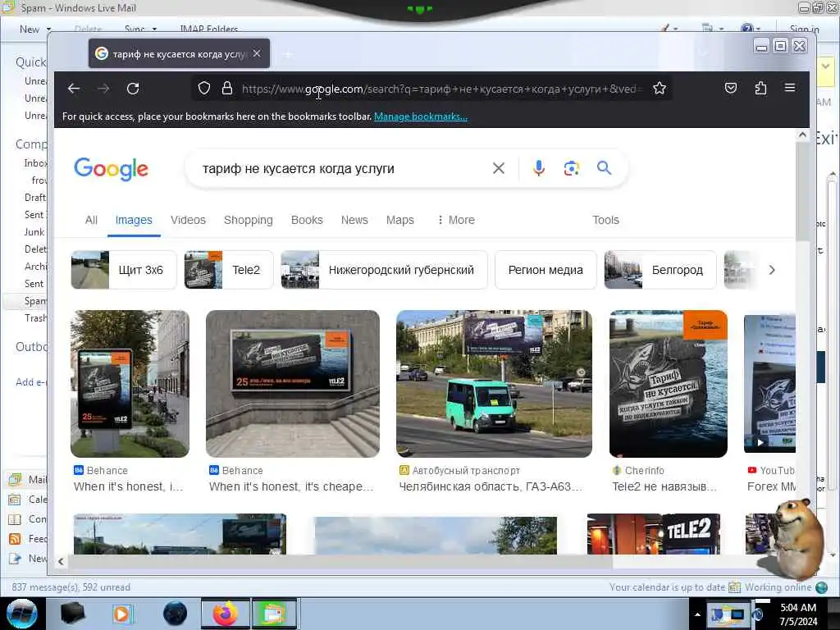Expand the Sync dropdown in Windows Live Mail
This screenshot has width=840, height=630.
(x=154, y=29)
